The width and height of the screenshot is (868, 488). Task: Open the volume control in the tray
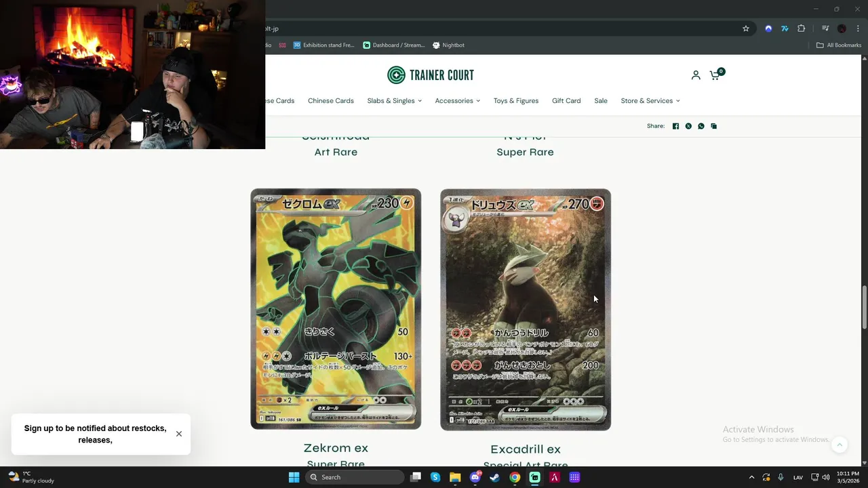point(827,477)
